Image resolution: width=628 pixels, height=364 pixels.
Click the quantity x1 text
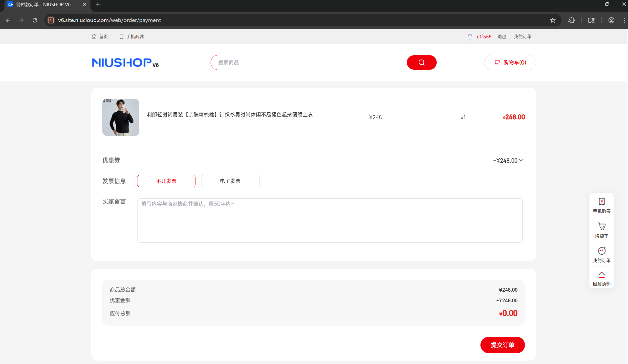pyautogui.click(x=463, y=118)
